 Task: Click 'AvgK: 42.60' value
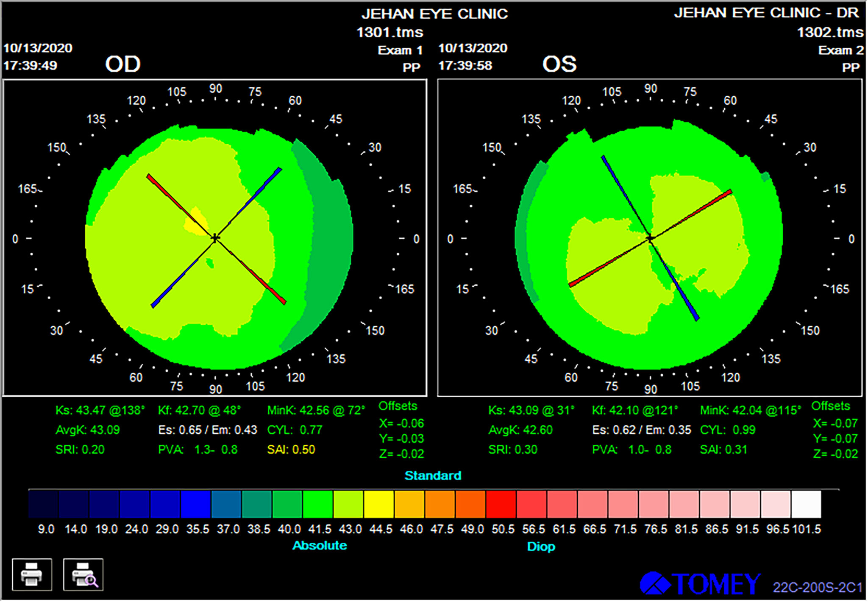pos(520,430)
